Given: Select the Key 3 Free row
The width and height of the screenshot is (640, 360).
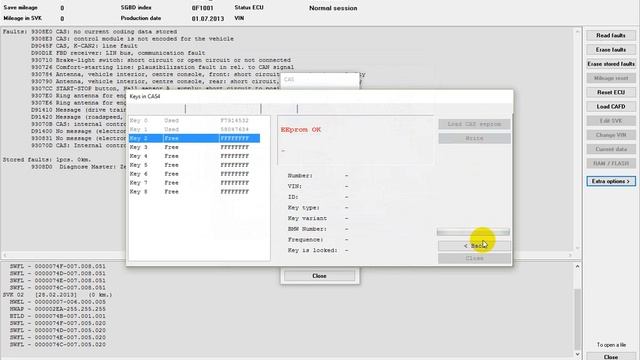Looking at the screenshot, I should point(194,147).
